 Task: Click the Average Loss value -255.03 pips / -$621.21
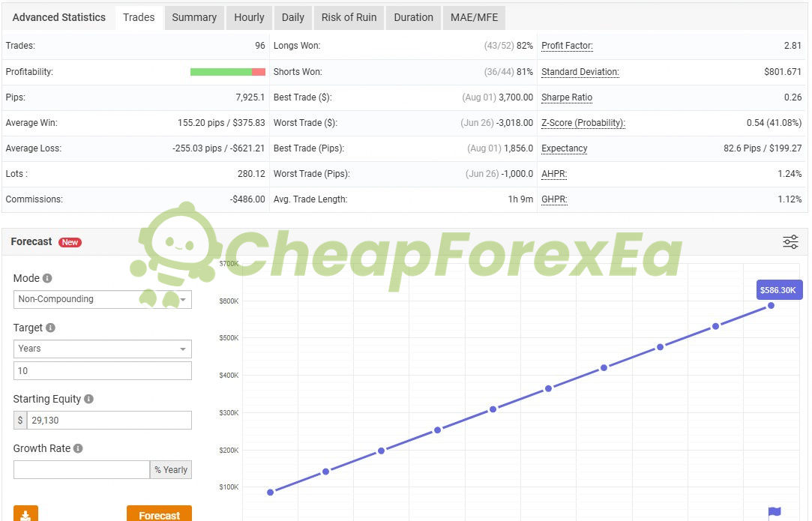[218, 148]
